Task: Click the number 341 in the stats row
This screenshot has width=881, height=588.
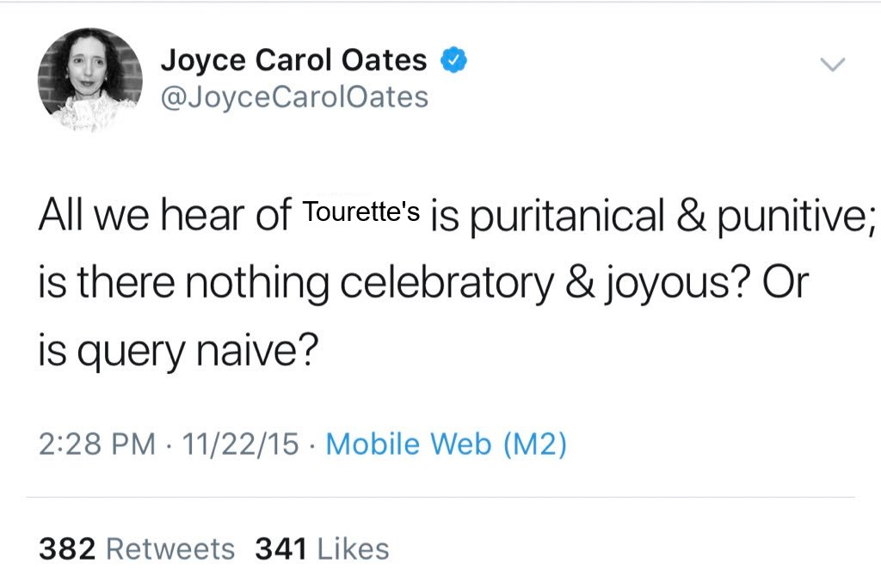Action: tap(280, 548)
